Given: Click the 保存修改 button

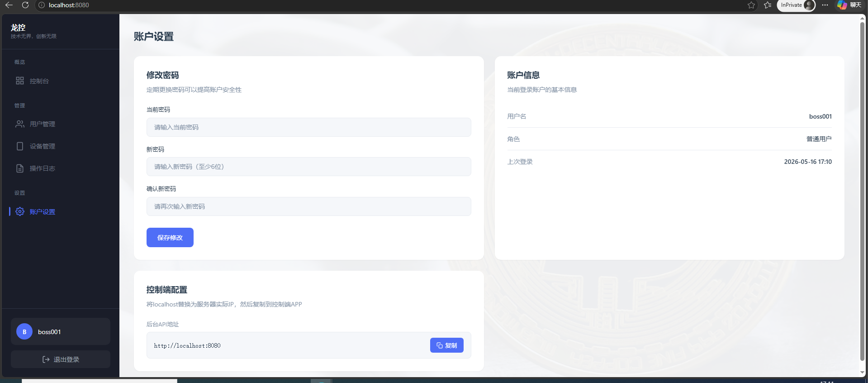Looking at the screenshot, I should [x=170, y=238].
